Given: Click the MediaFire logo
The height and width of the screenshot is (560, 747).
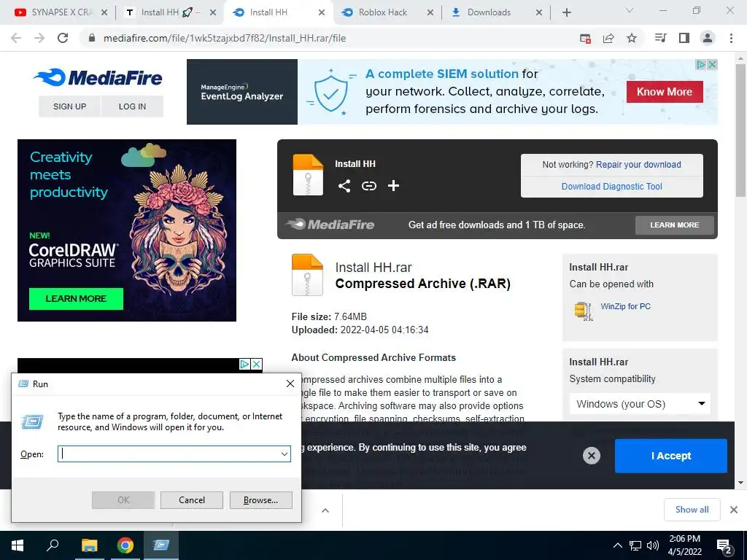Looking at the screenshot, I should pyautogui.click(x=98, y=77).
